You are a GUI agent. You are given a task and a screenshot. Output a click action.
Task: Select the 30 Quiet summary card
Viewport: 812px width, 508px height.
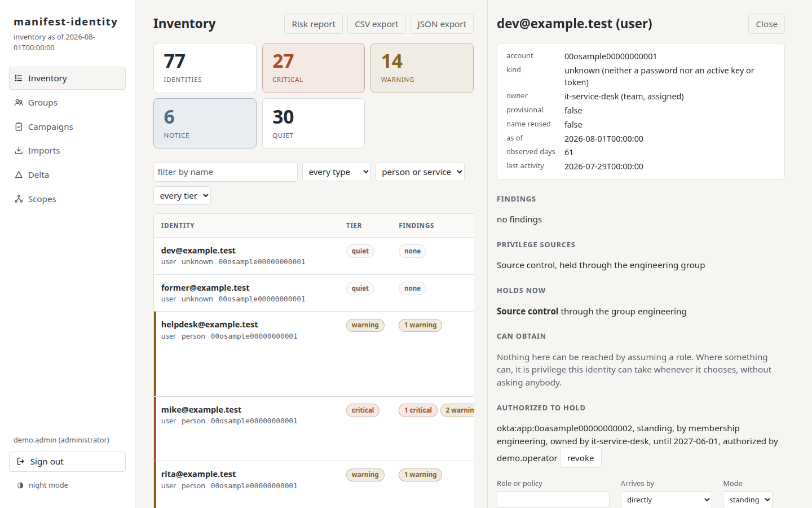pyautogui.click(x=314, y=124)
